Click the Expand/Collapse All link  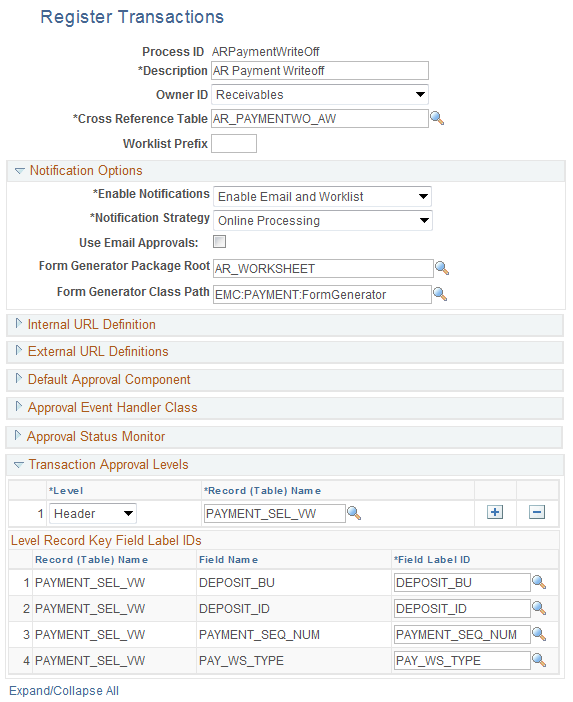(64, 690)
